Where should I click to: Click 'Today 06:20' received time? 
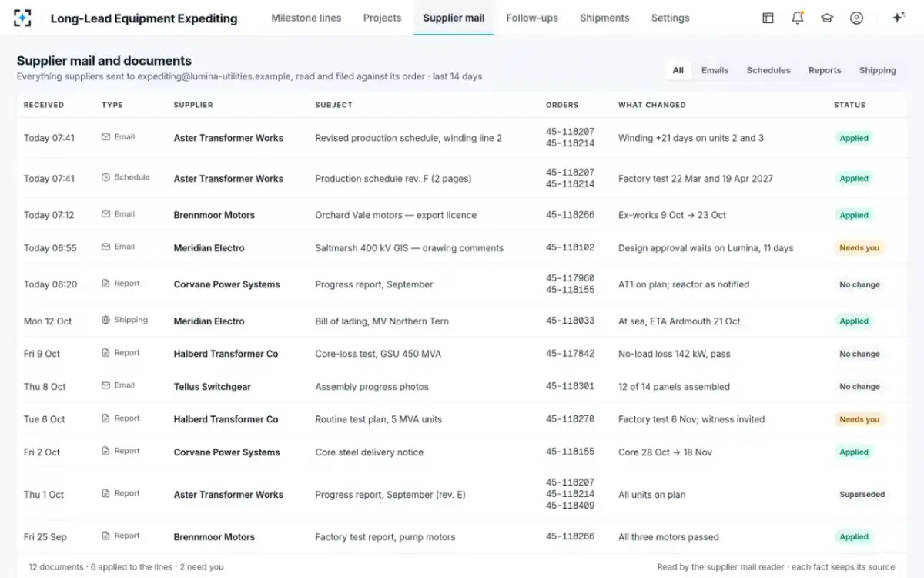(x=50, y=284)
